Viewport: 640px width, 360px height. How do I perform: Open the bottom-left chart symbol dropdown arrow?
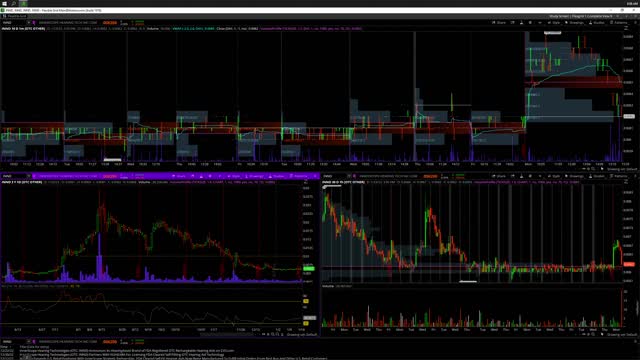(28, 176)
